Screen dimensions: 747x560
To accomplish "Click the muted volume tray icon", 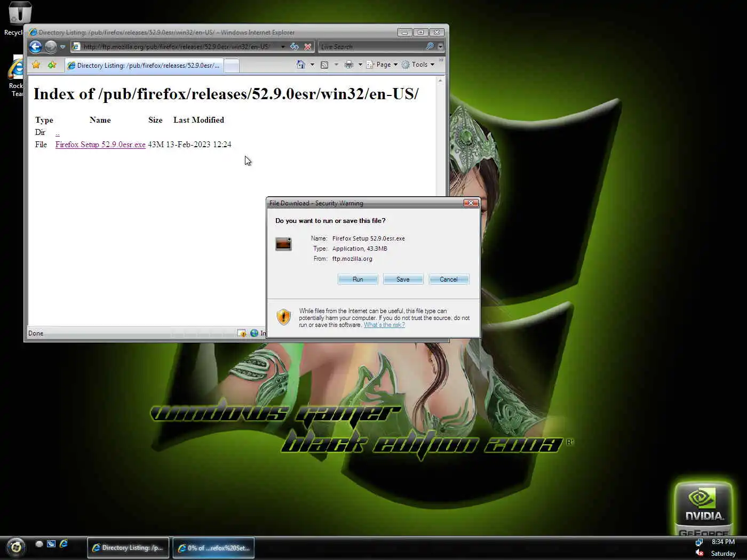I will pos(700,553).
